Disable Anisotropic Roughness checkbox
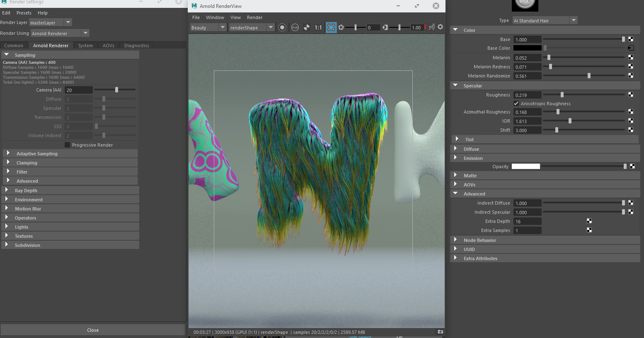The height and width of the screenshot is (338, 644). [516, 104]
